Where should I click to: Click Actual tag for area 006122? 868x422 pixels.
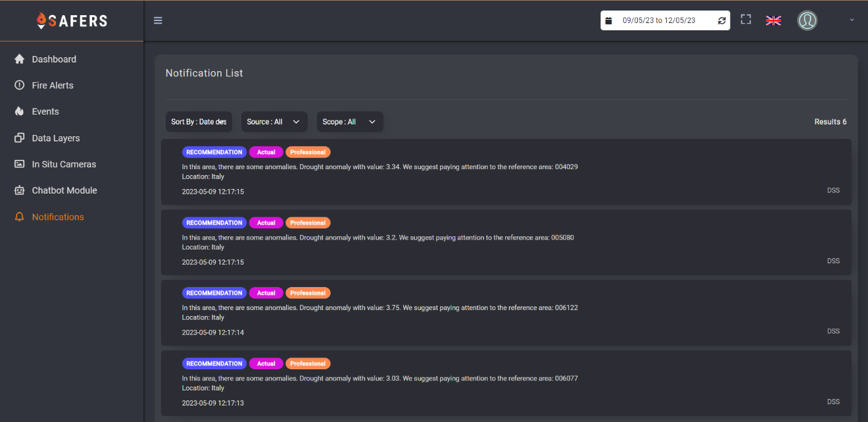tap(266, 293)
